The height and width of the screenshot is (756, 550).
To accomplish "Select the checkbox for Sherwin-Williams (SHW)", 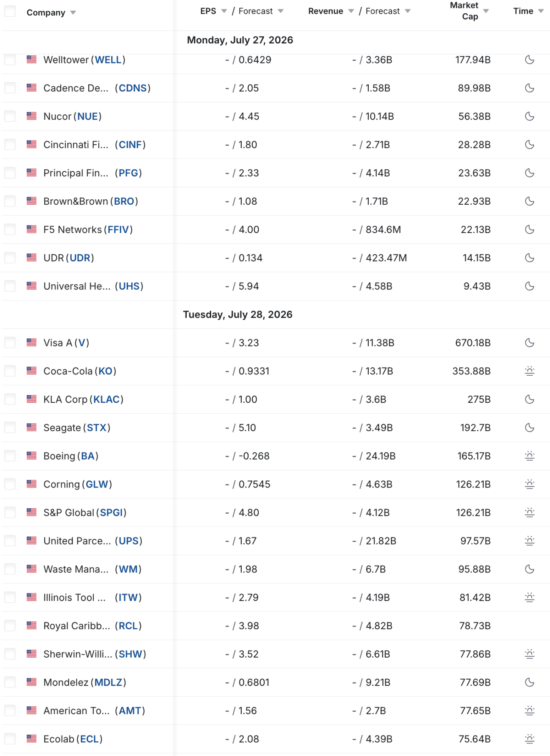I will coord(10,654).
